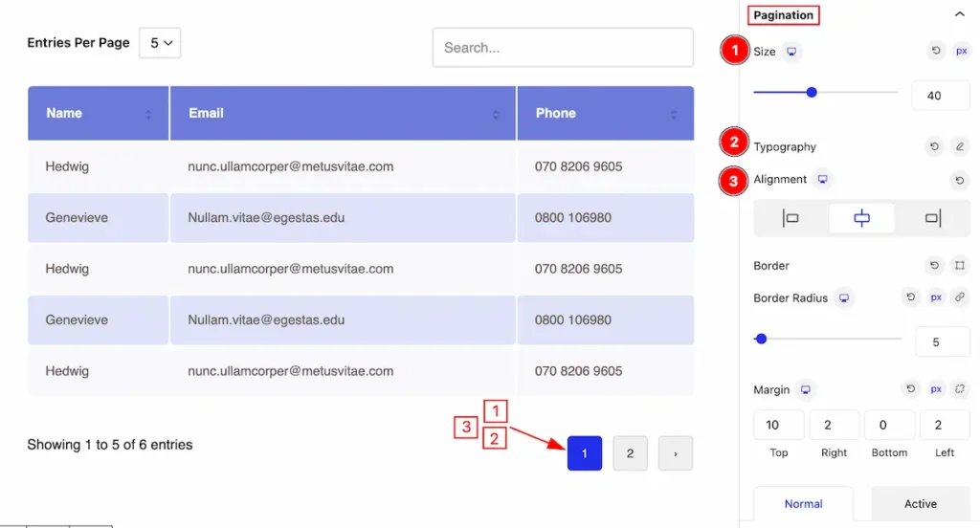Change the Margin unit px
Viewport: 980px width, 528px height.
[x=936, y=388]
